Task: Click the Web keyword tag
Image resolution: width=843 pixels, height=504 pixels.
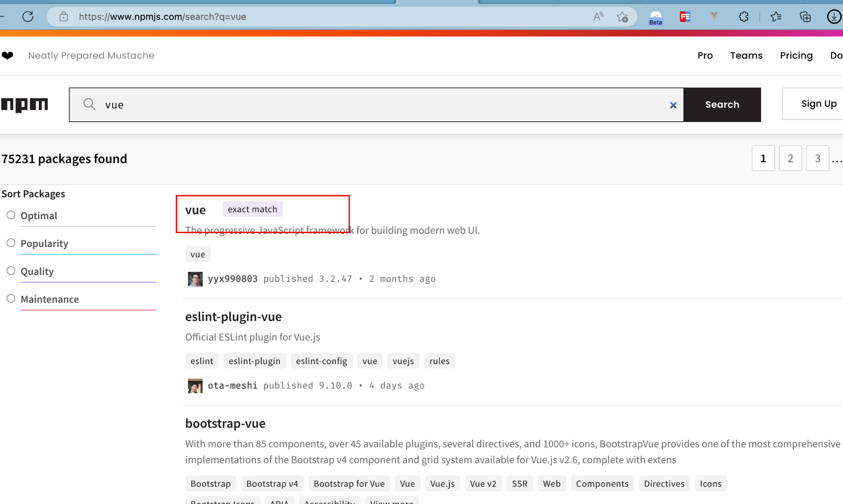Action: (x=552, y=484)
